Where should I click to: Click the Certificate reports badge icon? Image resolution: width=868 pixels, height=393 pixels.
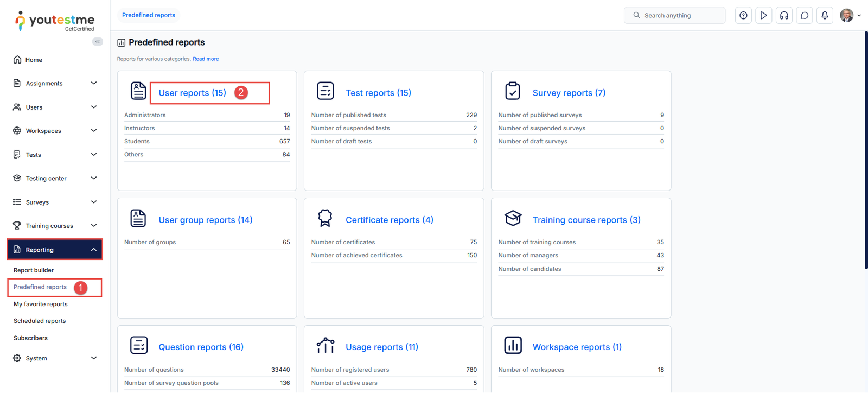(x=325, y=218)
